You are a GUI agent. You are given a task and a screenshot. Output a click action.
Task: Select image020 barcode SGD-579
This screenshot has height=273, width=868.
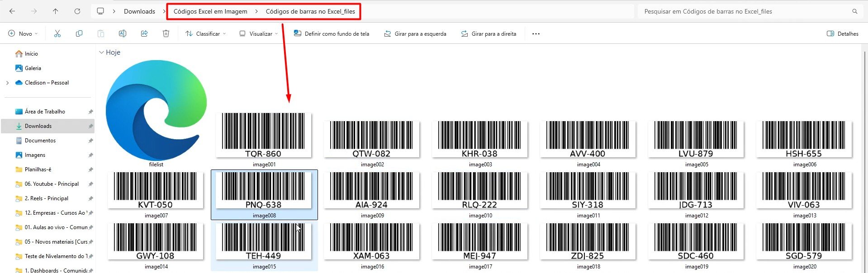(804, 245)
